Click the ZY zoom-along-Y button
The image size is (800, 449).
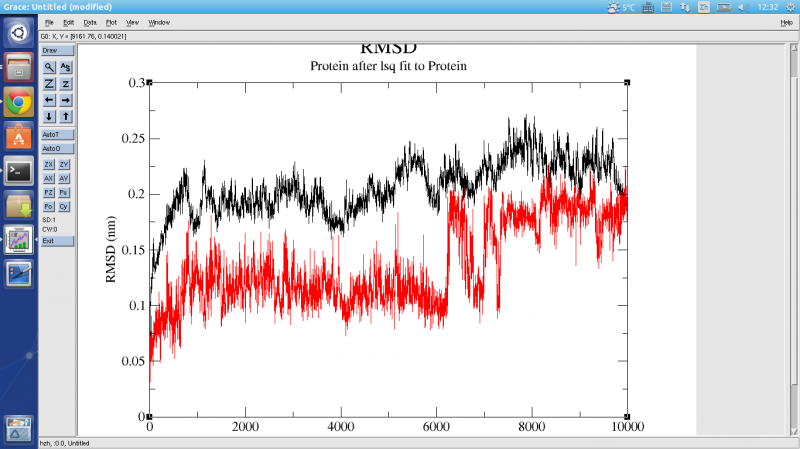click(x=63, y=164)
